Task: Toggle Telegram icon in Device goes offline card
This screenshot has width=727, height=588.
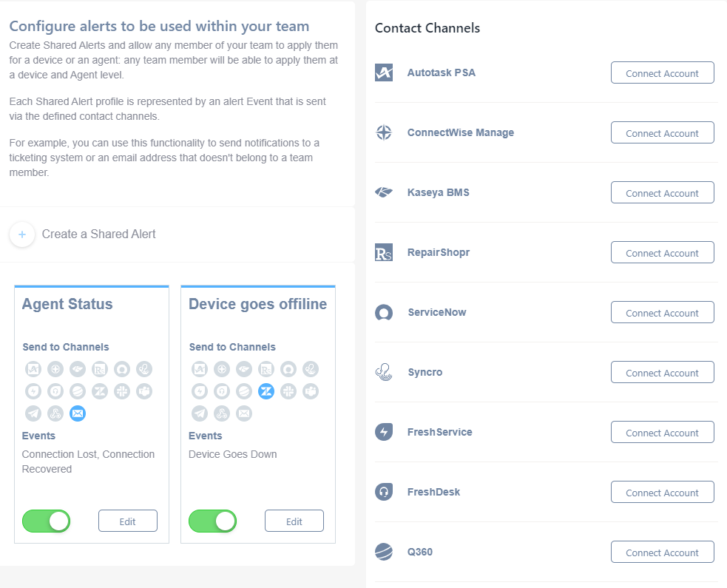Action: click(x=200, y=413)
